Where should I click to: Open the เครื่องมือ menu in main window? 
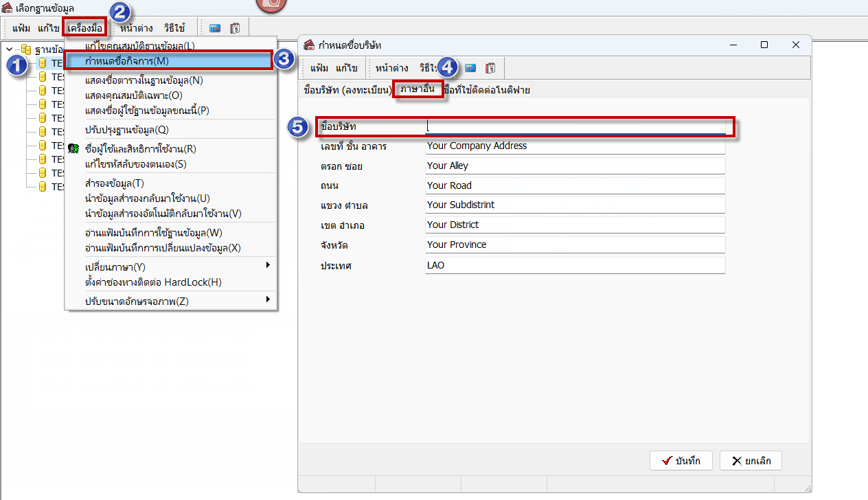coord(85,28)
